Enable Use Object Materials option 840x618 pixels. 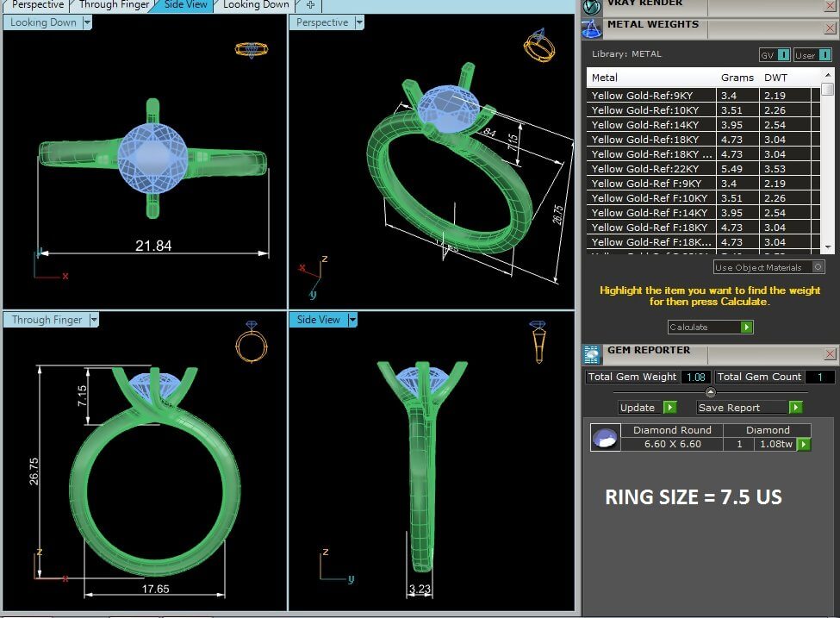pos(818,267)
